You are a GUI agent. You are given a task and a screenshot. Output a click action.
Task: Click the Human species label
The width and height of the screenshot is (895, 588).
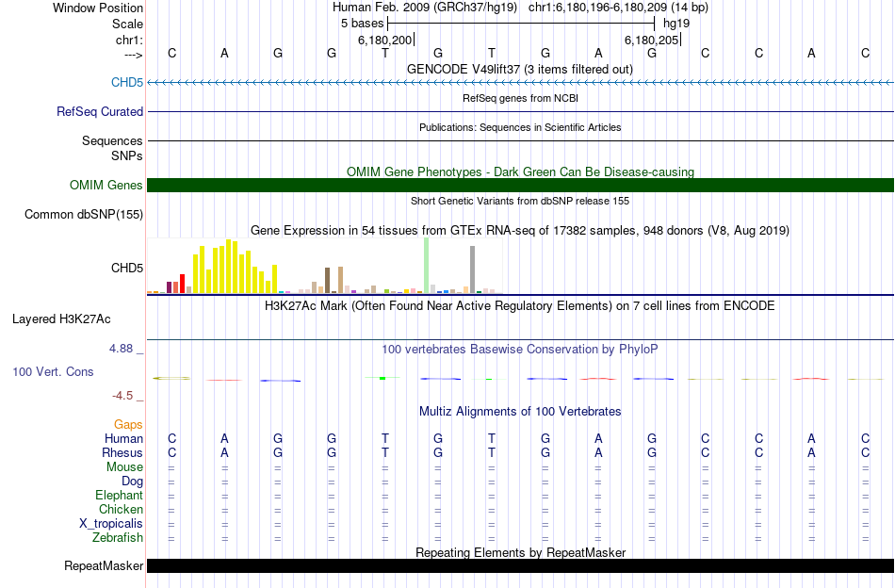(123, 438)
